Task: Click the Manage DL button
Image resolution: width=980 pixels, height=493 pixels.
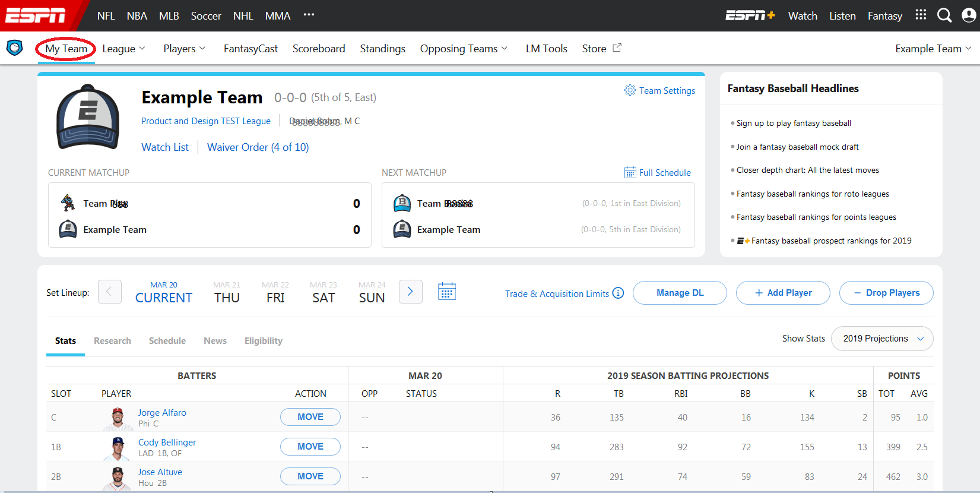Action: pyautogui.click(x=680, y=293)
